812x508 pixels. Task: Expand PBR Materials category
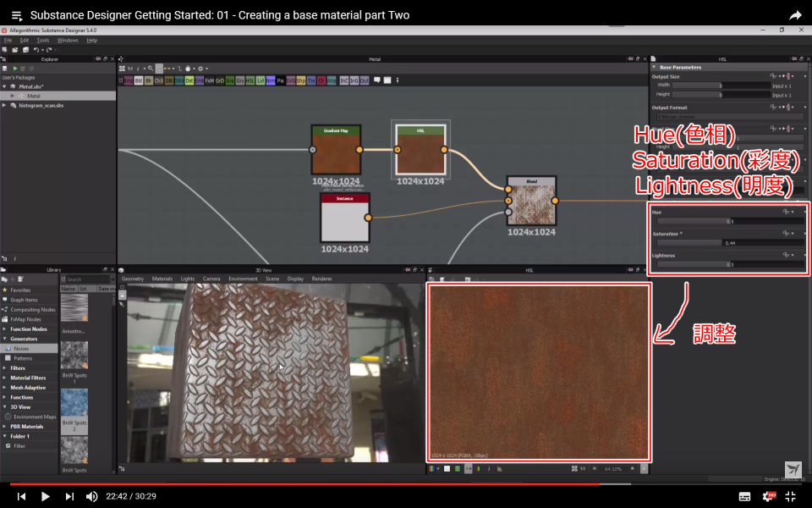click(5, 427)
